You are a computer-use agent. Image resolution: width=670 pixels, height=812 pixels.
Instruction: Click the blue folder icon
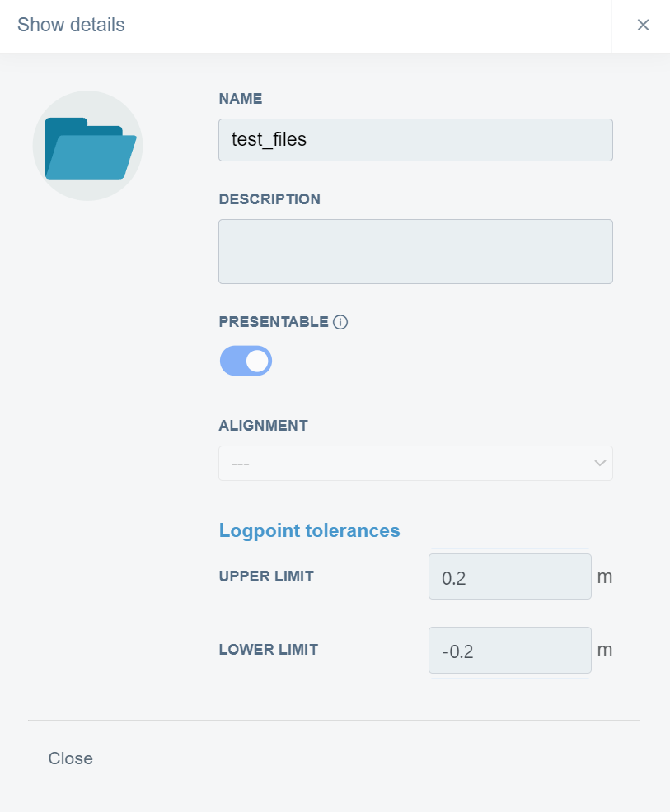(88, 147)
